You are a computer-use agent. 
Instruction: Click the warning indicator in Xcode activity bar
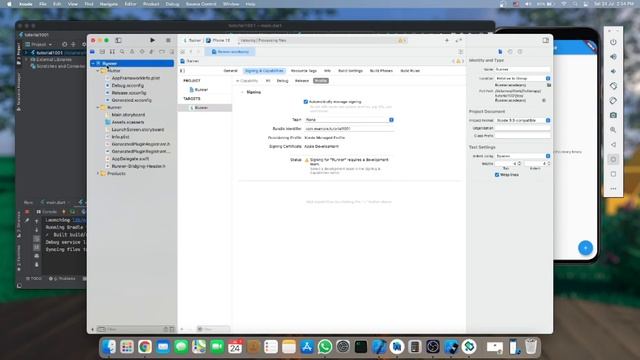401,40
